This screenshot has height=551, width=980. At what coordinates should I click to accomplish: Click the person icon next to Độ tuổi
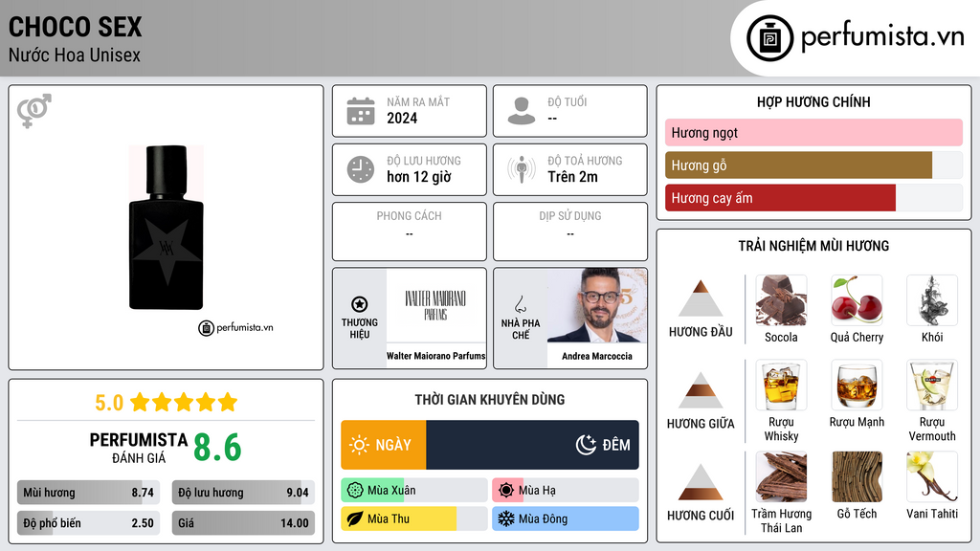522,111
